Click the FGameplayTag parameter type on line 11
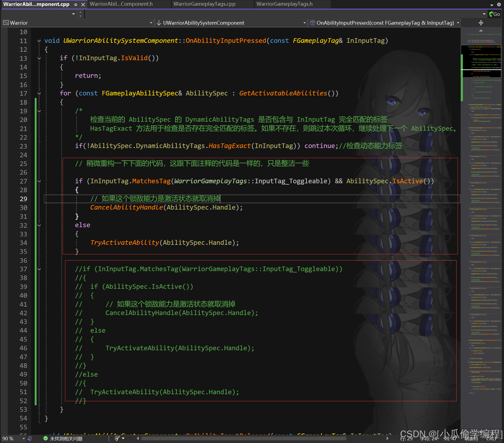Viewport: 504px width, 443px height. [316, 41]
